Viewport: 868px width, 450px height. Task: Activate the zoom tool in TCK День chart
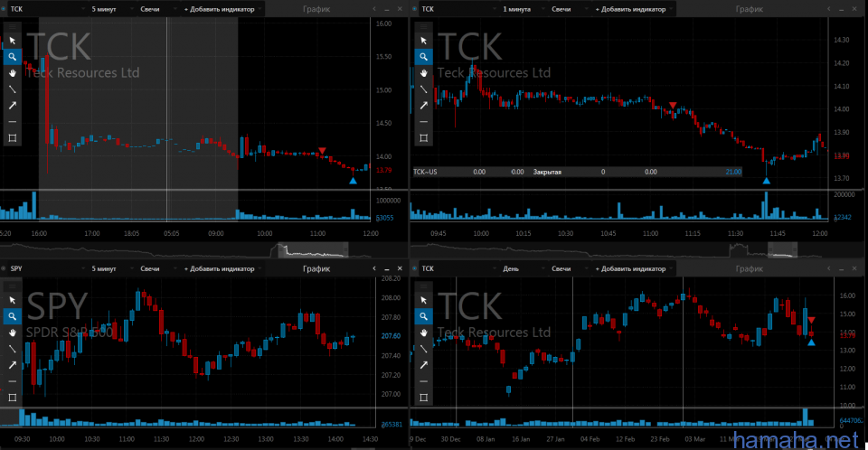coord(423,316)
